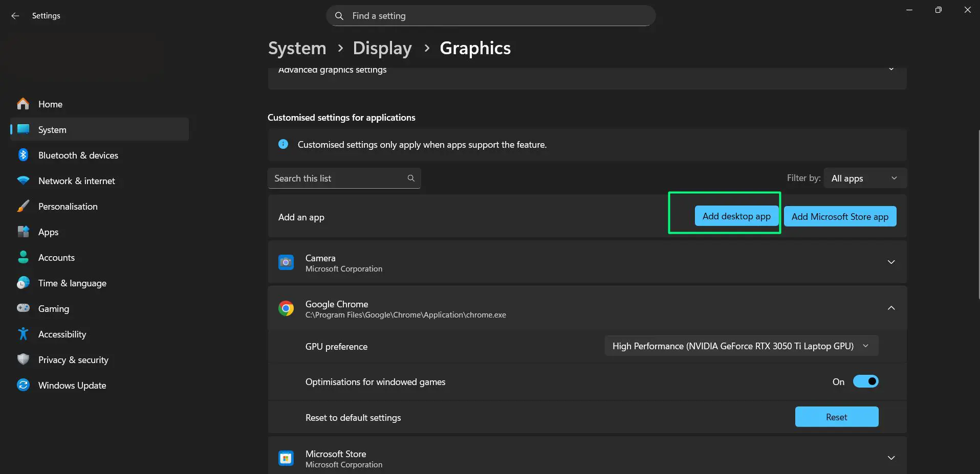Click the Network & internet globe icon

coord(23,180)
